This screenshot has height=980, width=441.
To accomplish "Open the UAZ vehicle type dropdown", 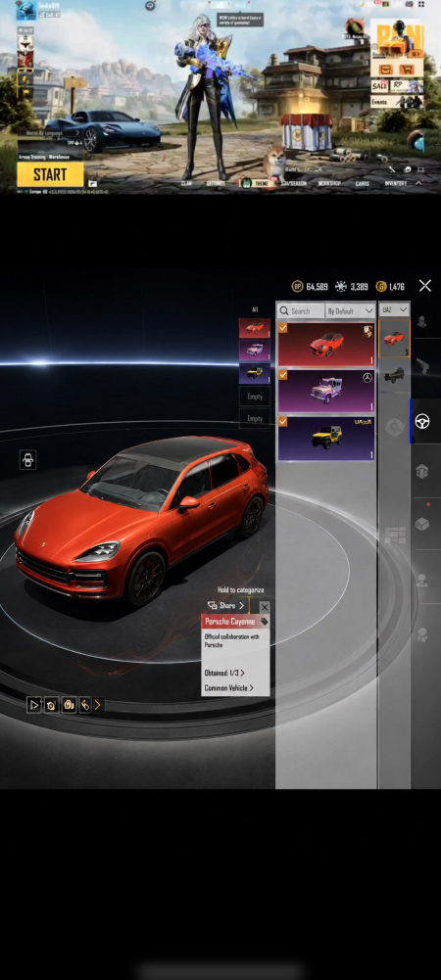I will (x=395, y=310).
